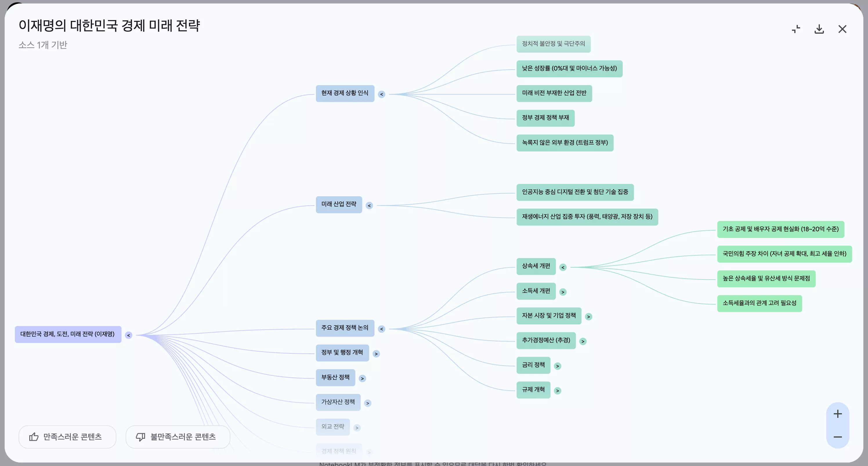Image resolution: width=868 pixels, height=466 pixels.
Task: Open the 낮은 성장률 (0%대 및 마이너스 가능성) node
Action: [x=569, y=69]
